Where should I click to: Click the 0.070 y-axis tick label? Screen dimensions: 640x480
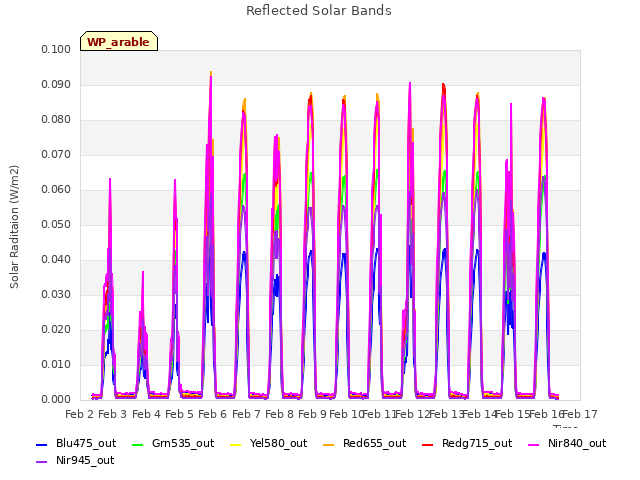click(56, 155)
